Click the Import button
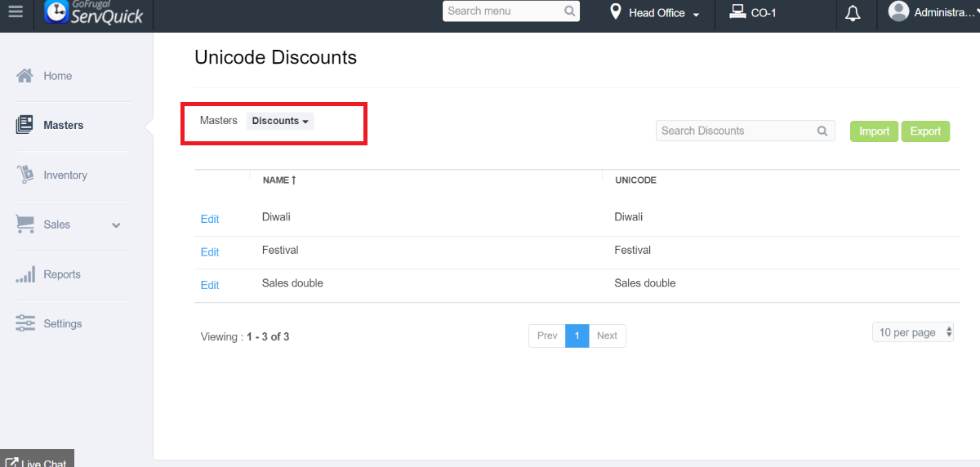The image size is (980, 467). click(x=874, y=131)
